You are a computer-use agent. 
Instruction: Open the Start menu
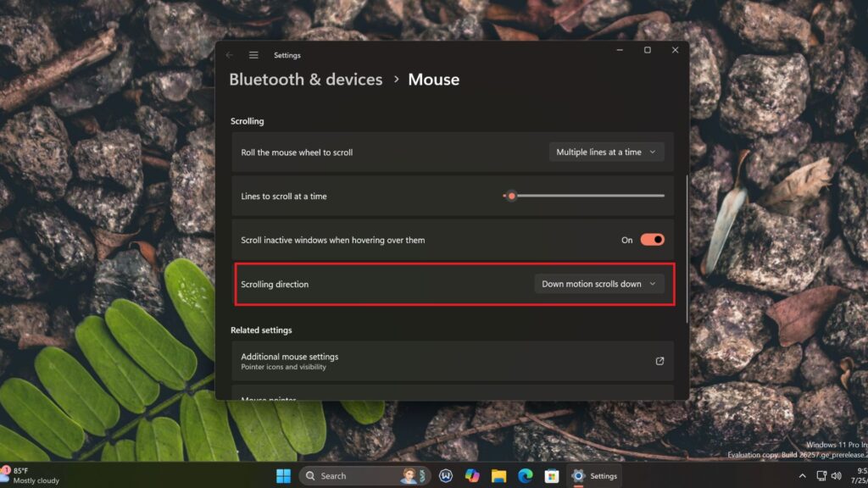(x=284, y=475)
